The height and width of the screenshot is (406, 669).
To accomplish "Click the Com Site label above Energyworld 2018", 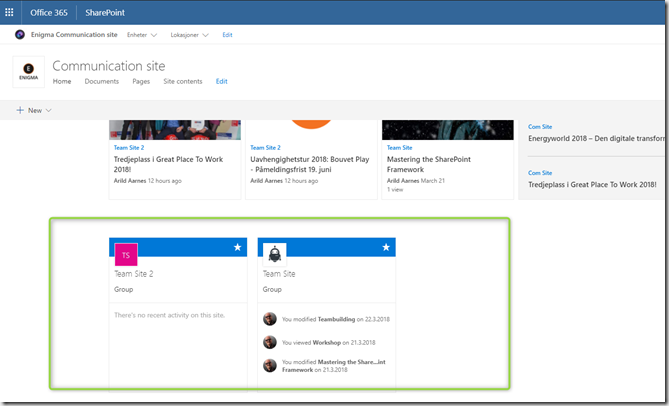I will [540, 127].
